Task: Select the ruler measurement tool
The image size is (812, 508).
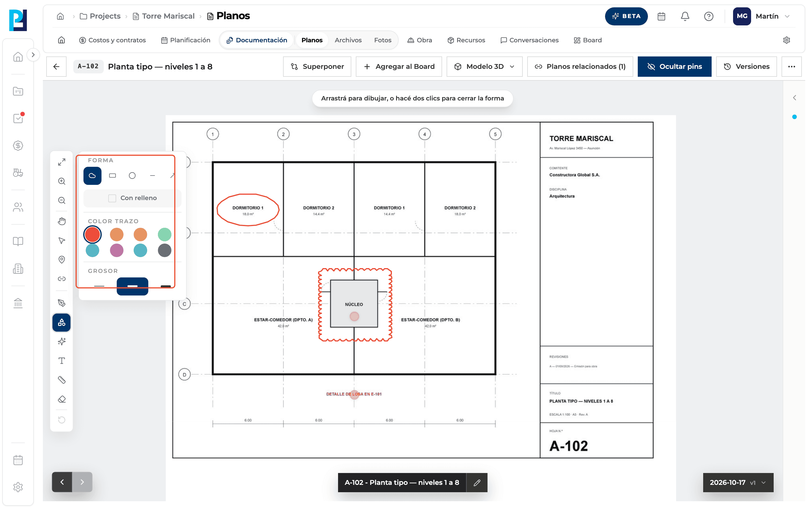Action: point(62,380)
